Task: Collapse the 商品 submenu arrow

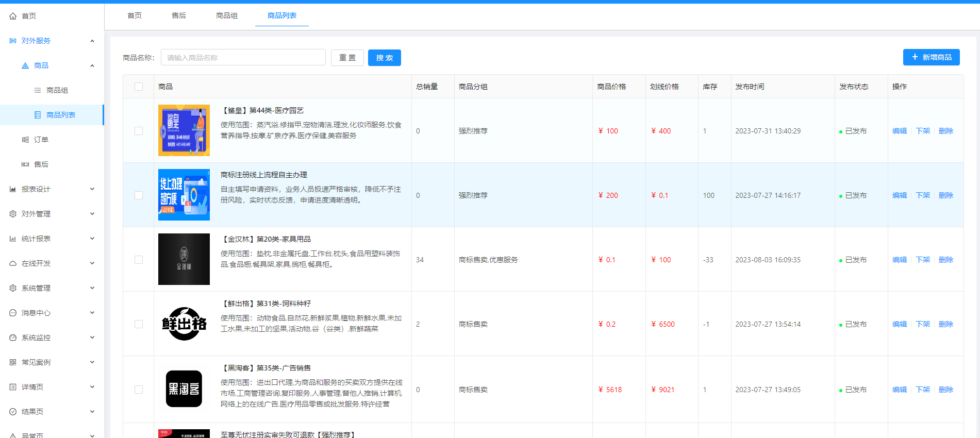Action: tap(92, 65)
